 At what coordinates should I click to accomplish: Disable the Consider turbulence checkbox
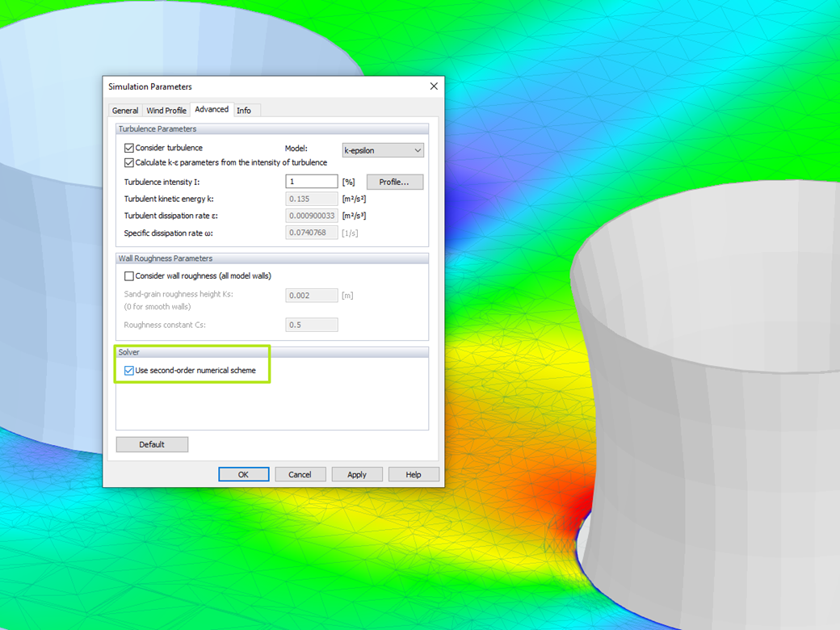click(129, 147)
